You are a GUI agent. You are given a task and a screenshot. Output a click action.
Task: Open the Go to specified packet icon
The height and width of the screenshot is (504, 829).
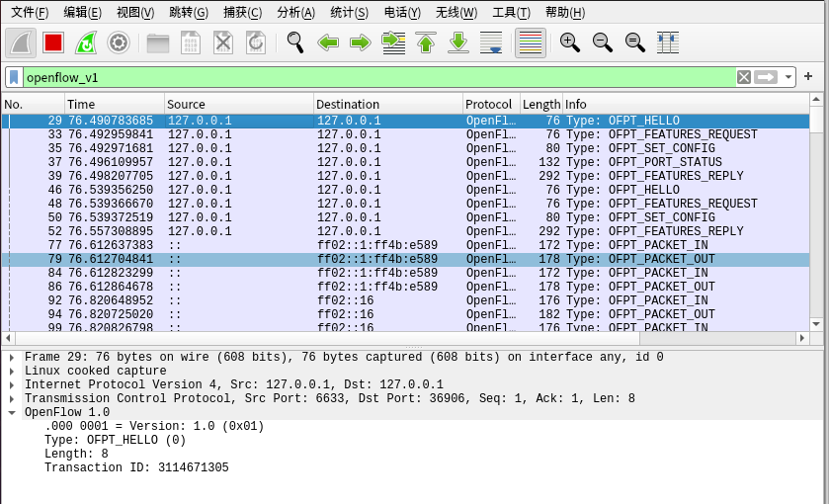tap(393, 42)
